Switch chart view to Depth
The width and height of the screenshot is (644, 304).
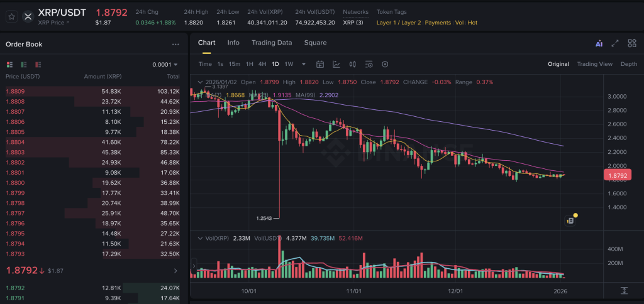point(628,64)
